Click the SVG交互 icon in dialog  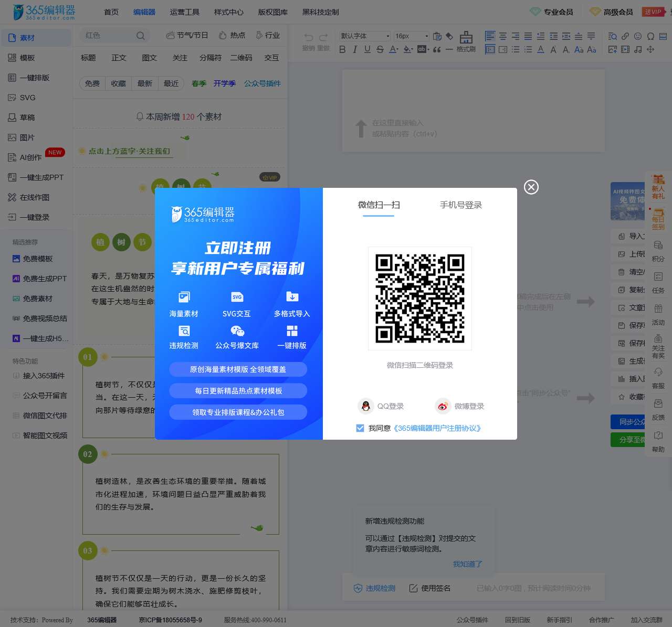tap(237, 297)
